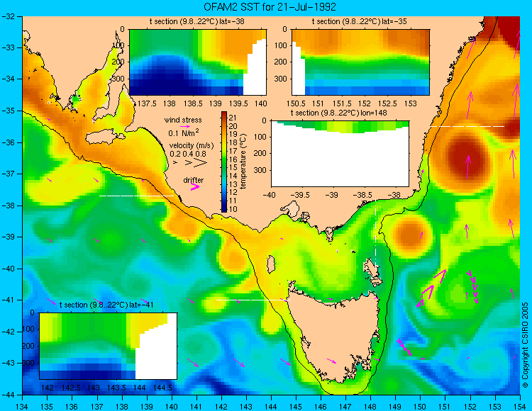Open the lat=-41 temperature section inset plot
The height and width of the screenshot is (411, 532).
pos(109,346)
